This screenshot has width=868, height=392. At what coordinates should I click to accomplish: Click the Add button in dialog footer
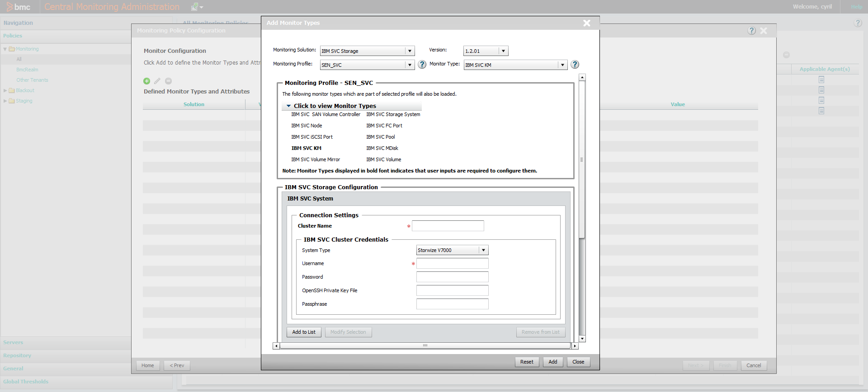point(553,362)
